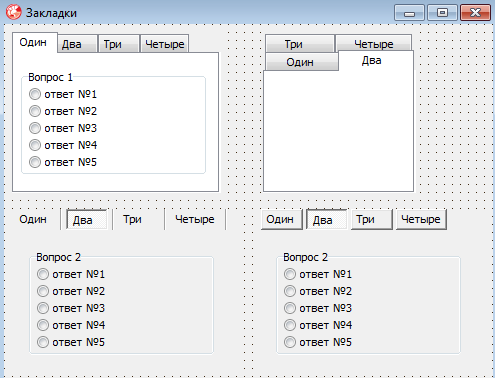Select the Один tab in the top-right multirow panel
The width and height of the screenshot is (495, 378).
click(x=301, y=62)
